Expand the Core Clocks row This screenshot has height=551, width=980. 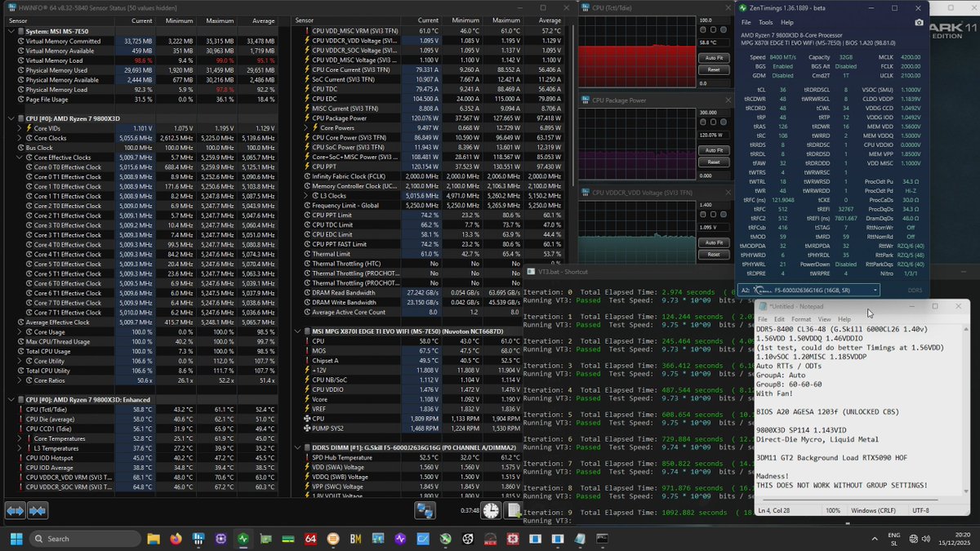click(20, 138)
